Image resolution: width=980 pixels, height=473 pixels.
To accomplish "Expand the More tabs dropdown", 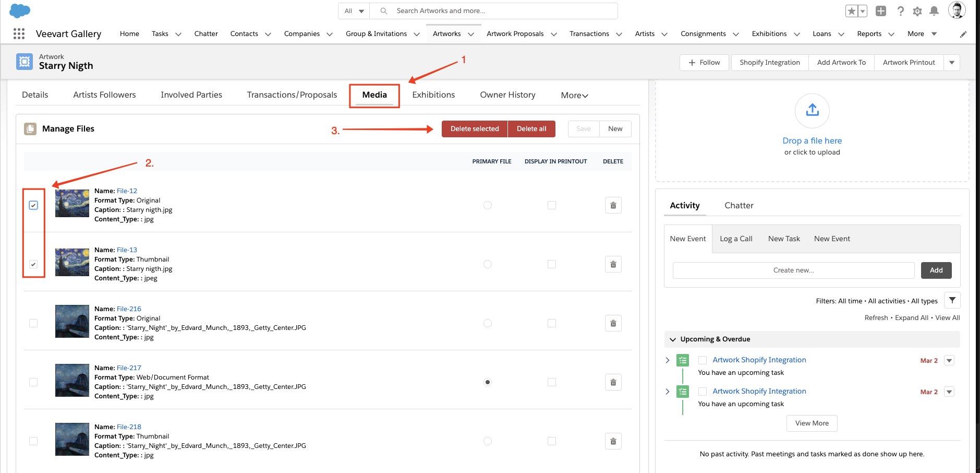I will (574, 95).
